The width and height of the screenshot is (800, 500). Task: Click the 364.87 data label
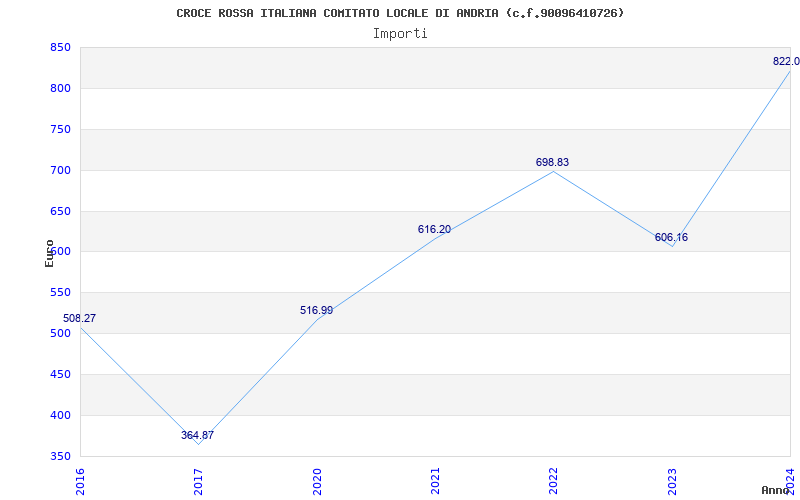click(197, 435)
